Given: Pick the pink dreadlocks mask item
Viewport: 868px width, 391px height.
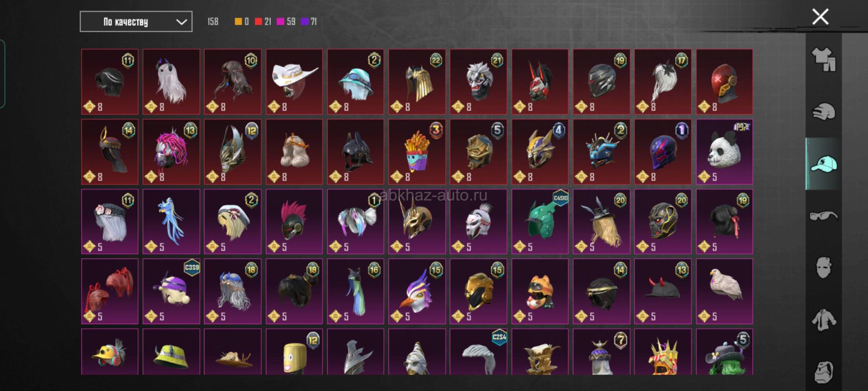Looking at the screenshot, I should (171, 152).
